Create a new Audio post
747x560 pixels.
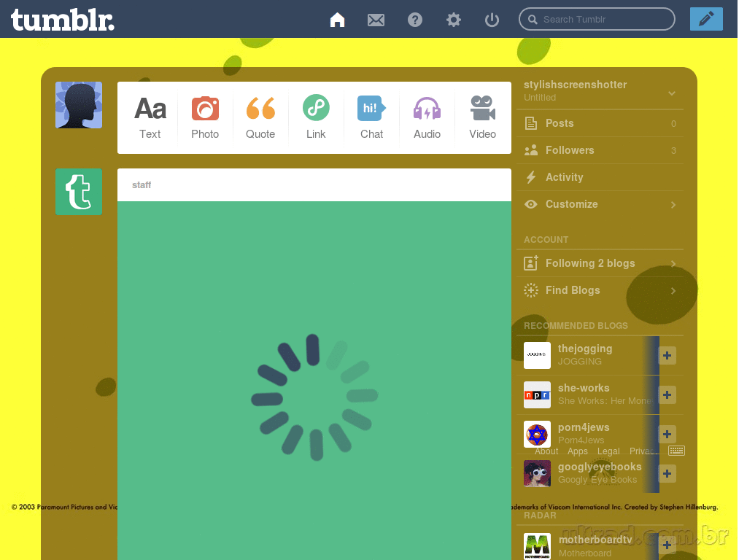tap(427, 117)
